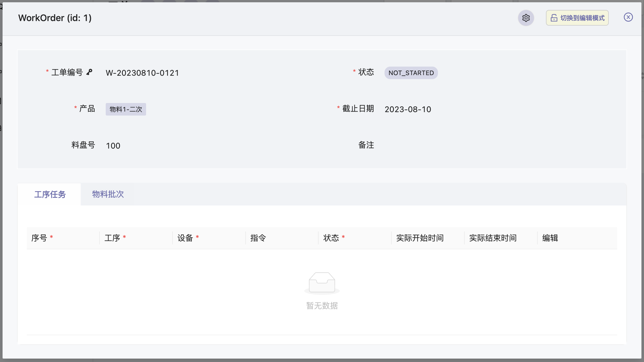Viewport: 644px width, 362px height.
Task: Click the 指令 column header
Action: point(258,238)
